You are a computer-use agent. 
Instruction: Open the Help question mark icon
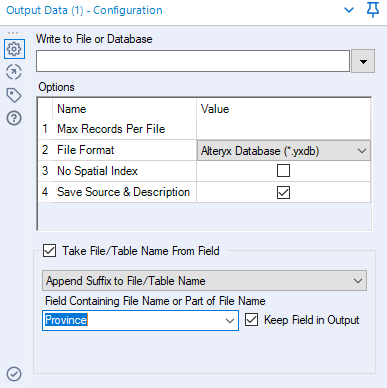pyautogui.click(x=14, y=118)
